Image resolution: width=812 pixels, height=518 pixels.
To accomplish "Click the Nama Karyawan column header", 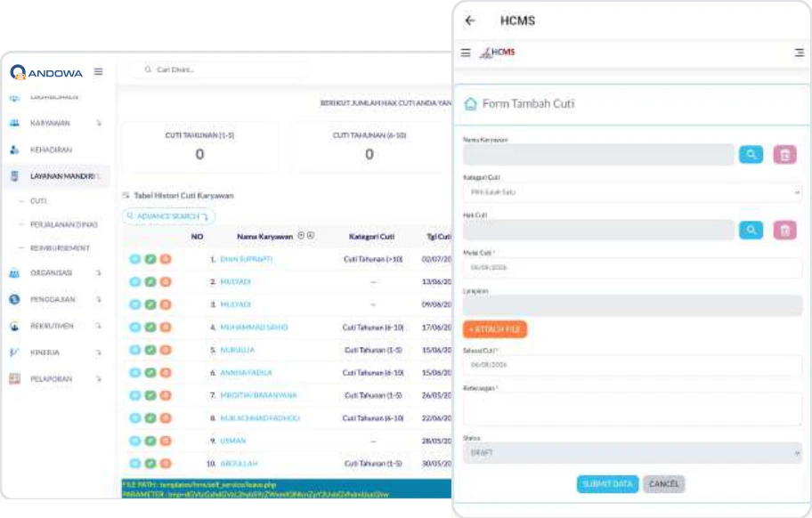I will pyautogui.click(x=264, y=237).
